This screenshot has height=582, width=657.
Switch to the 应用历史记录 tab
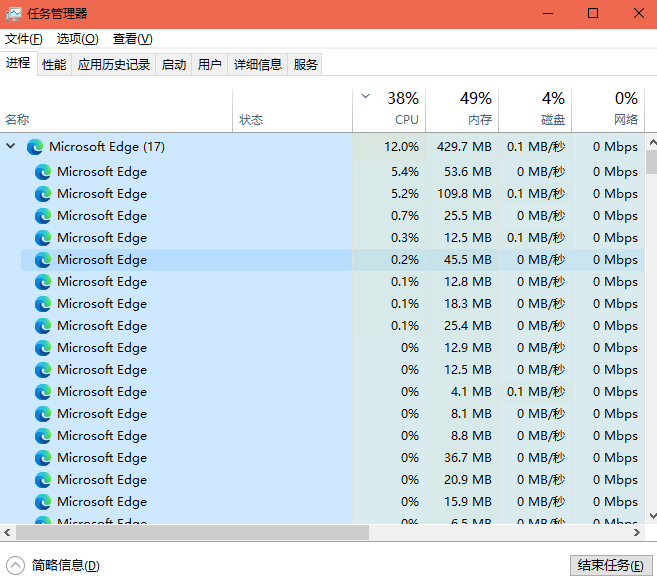114,65
